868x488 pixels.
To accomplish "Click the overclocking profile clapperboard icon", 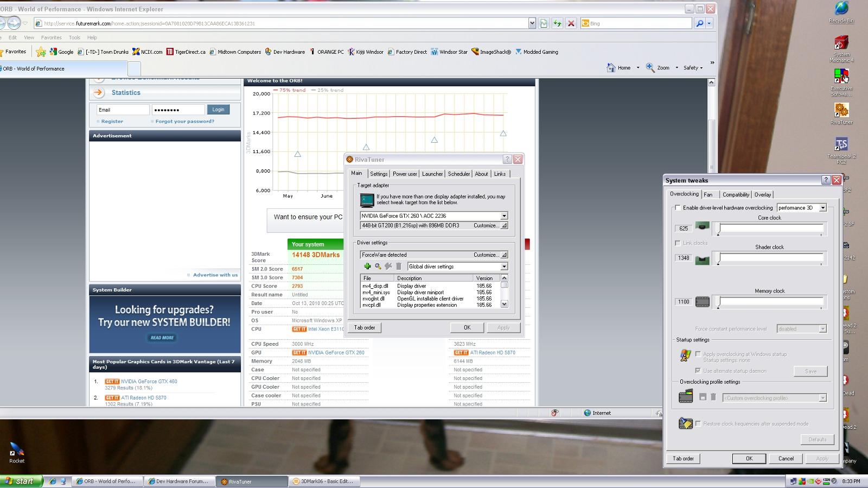I will 686,396.
